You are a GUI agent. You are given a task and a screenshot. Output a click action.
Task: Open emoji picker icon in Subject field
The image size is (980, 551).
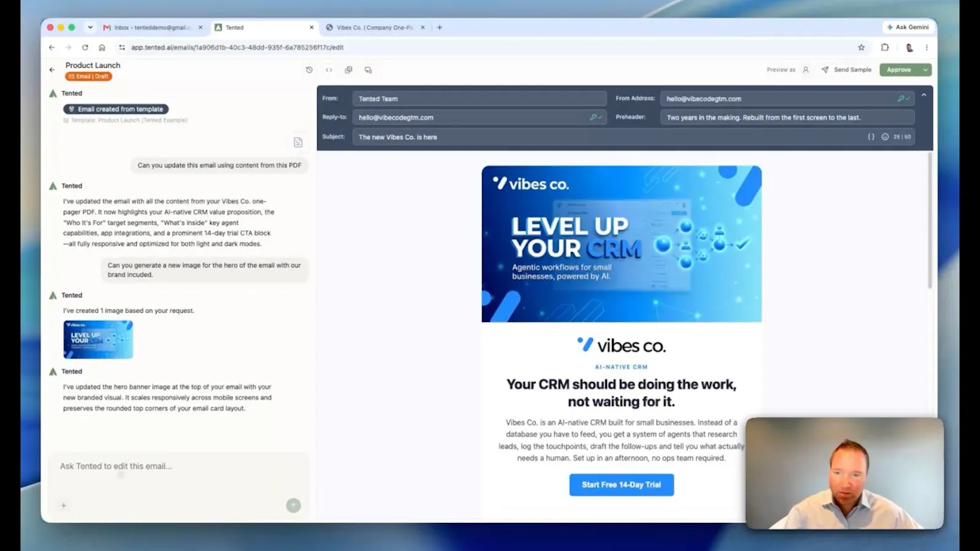pyautogui.click(x=885, y=137)
